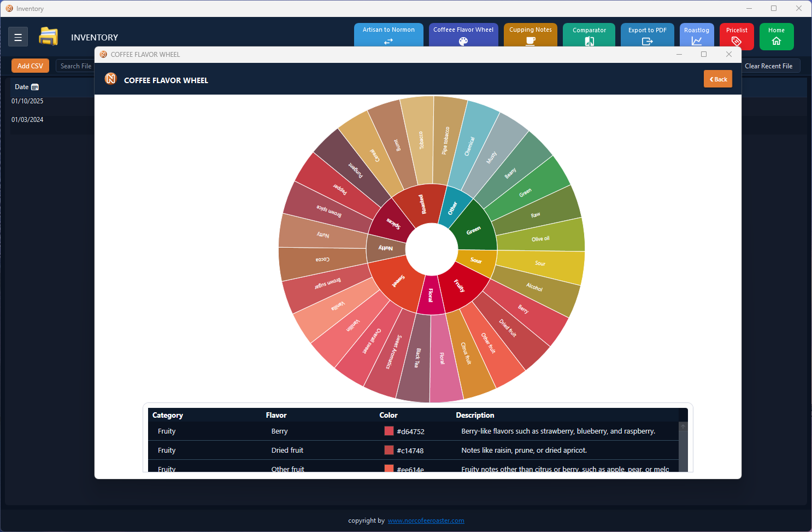Open Cupping Notes from the toolbar
Screen dimensions: 812x532
[530, 35]
